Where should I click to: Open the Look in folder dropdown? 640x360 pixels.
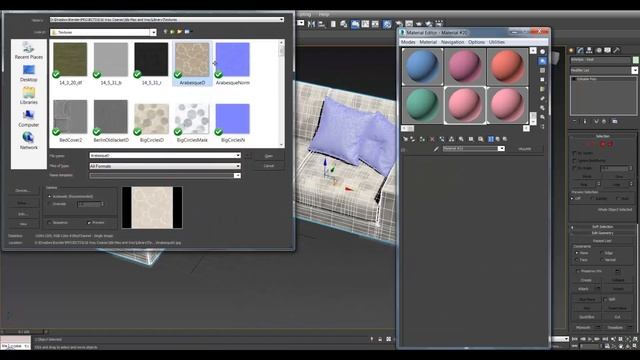pyautogui.click(x=153, y=32)
